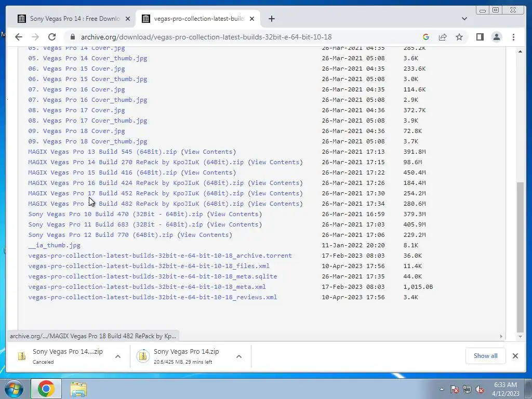Open 09. Vegas Pro 18 Cover_thumb.jpg

click(87, 141)
